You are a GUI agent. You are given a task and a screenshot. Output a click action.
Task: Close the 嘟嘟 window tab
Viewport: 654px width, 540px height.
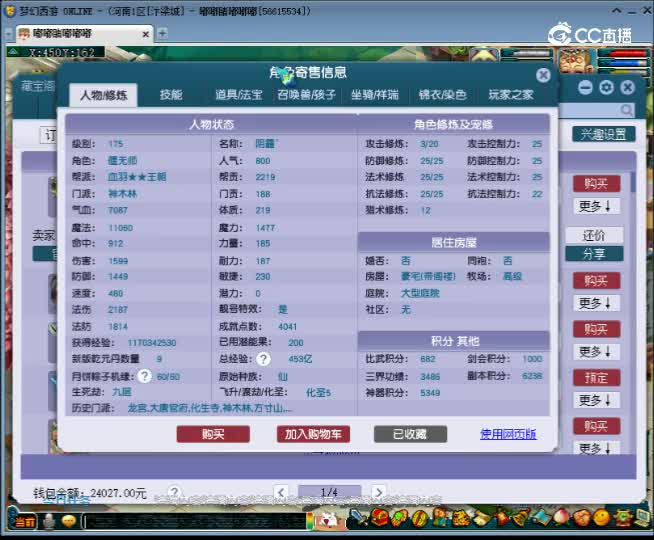point(146,34)
